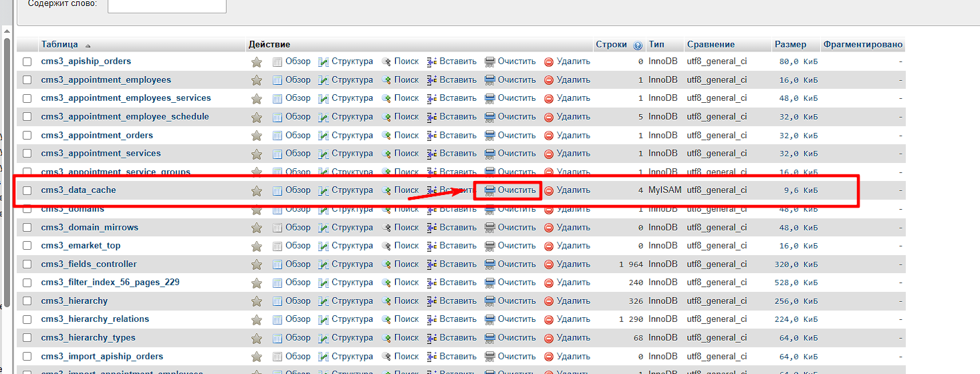Click the Поиск icon for cms3_emarket_top
This screenshot has width=980, height=374.
386,246
